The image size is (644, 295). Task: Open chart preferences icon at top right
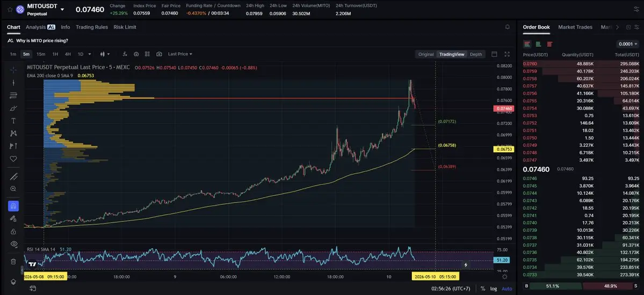click(636, 10)
